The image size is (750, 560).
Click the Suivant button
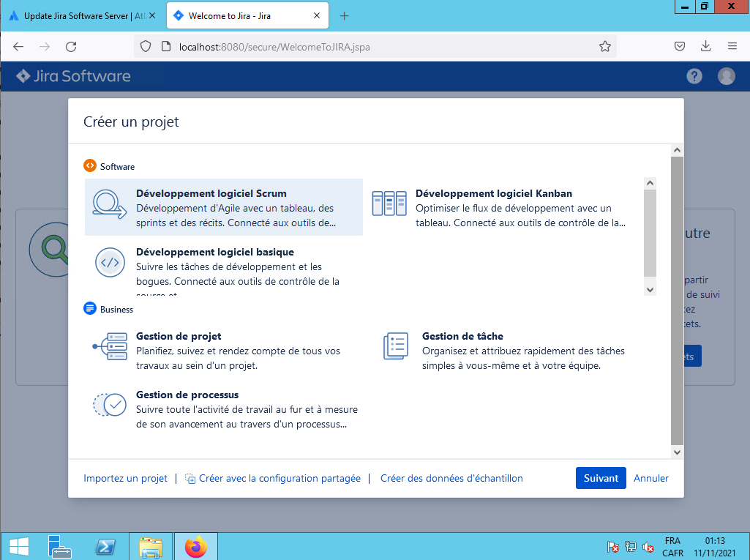coord(601,478)
